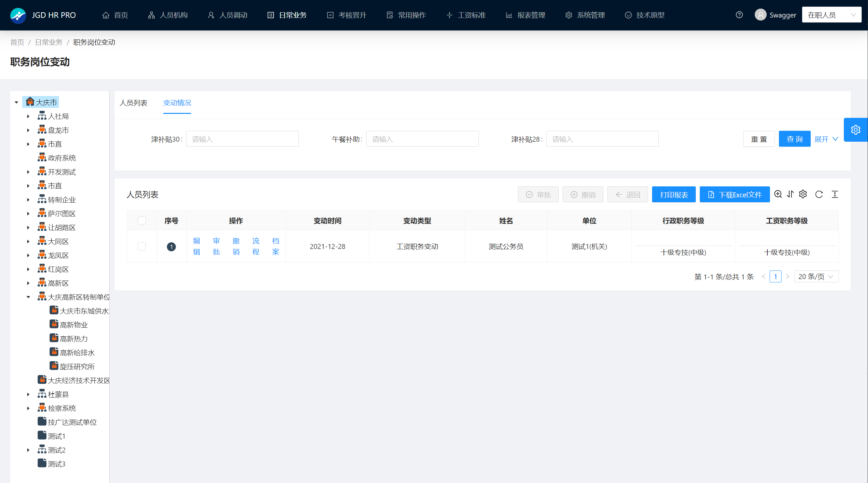The width and height of the screenshot is (868, 483).
Task: Click the 转制企业 hierarchy icon
Action: coord(42,199)
